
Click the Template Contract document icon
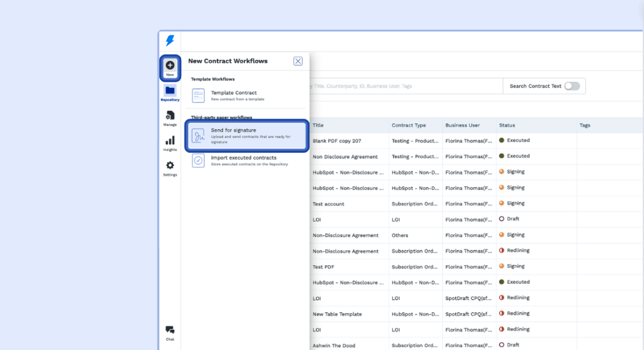point(198,96)
